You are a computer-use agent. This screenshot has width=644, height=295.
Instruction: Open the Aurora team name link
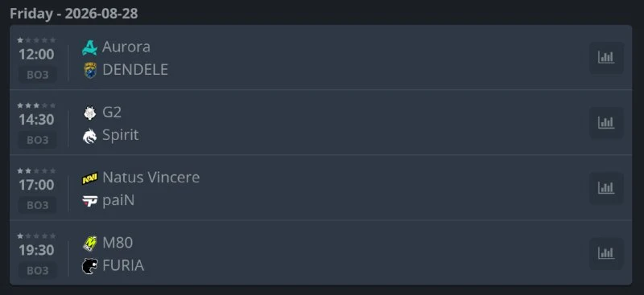tap(126, 47)
